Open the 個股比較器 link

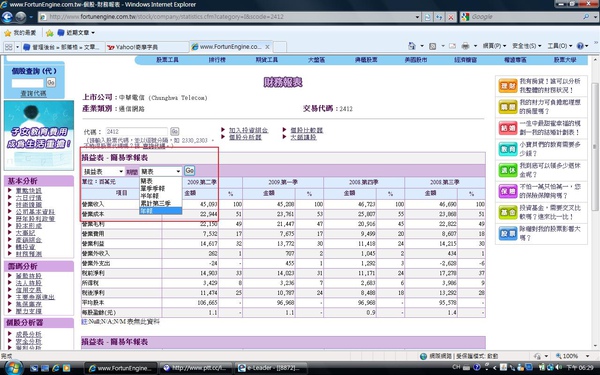[307, 130]
